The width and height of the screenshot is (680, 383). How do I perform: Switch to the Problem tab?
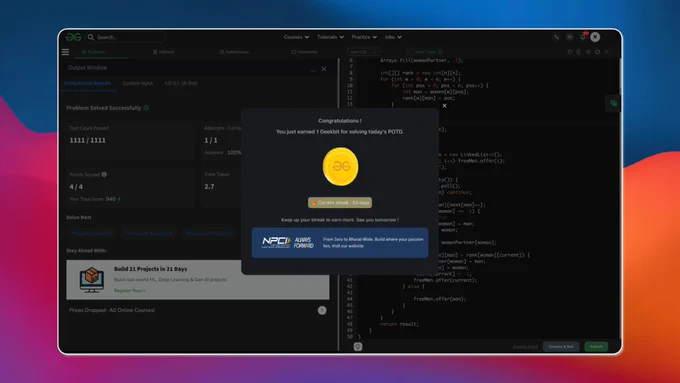[x=93, y=52]
